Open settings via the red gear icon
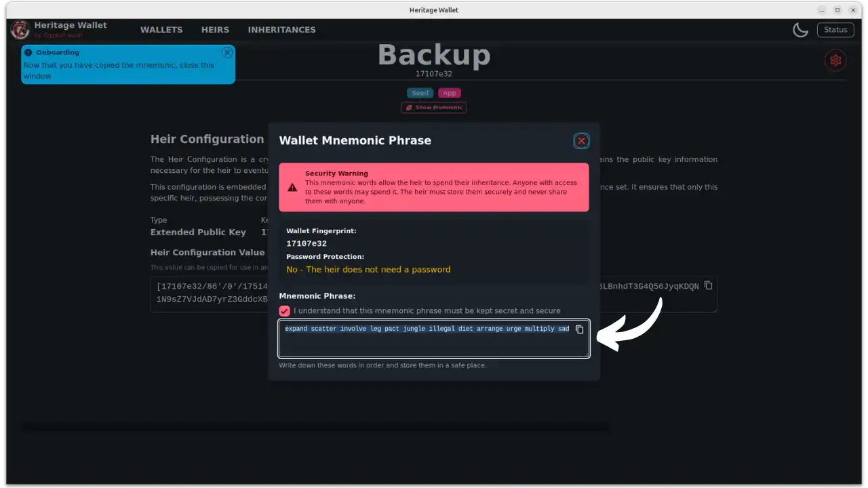This screenshot has width=868, height=488. pos(835,60)
